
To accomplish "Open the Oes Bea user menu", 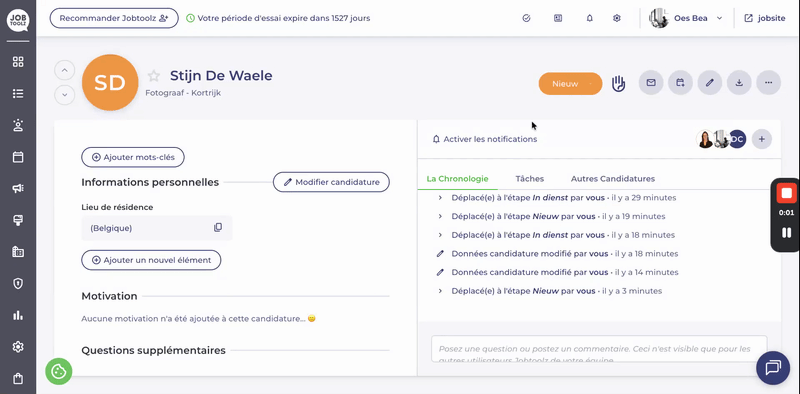I will tap(687, 18).
